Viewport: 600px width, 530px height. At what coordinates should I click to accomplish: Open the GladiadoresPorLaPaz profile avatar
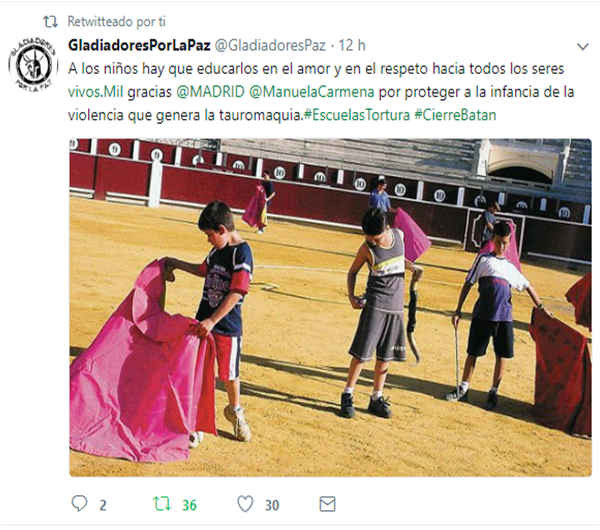click(x=33, y=64)
